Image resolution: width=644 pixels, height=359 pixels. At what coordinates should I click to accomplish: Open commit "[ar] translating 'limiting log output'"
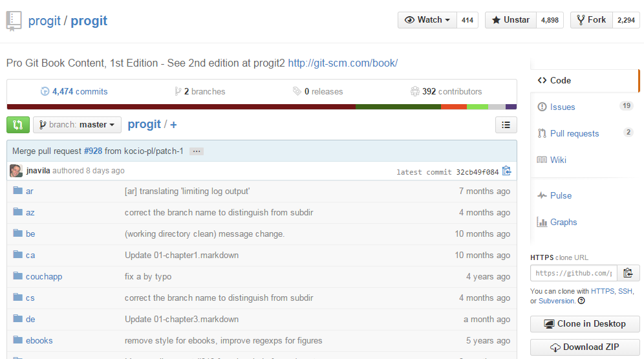pyautogui.click(x=187, y=191)
